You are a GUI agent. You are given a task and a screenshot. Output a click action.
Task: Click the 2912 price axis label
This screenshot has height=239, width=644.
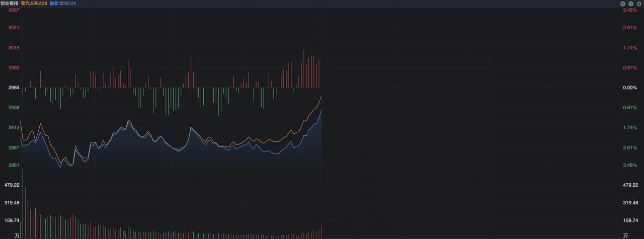point(14,128)
